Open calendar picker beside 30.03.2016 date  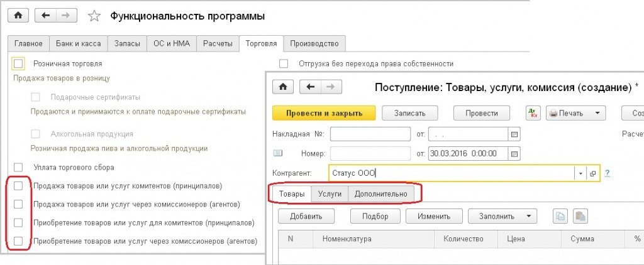pos(514,153)
